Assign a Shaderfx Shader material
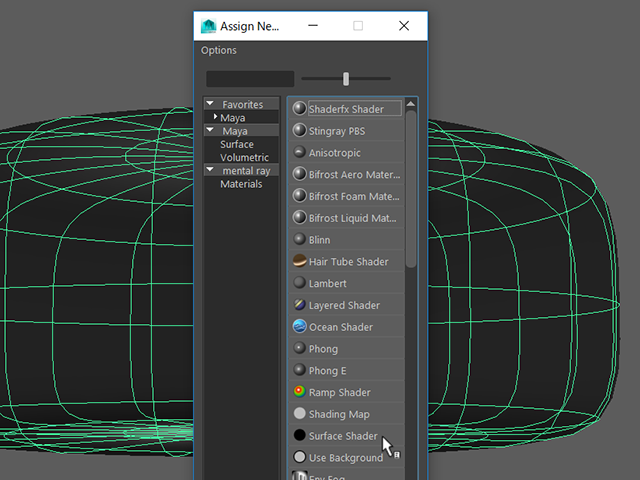640x480 pixels. [x=347, y=109]
